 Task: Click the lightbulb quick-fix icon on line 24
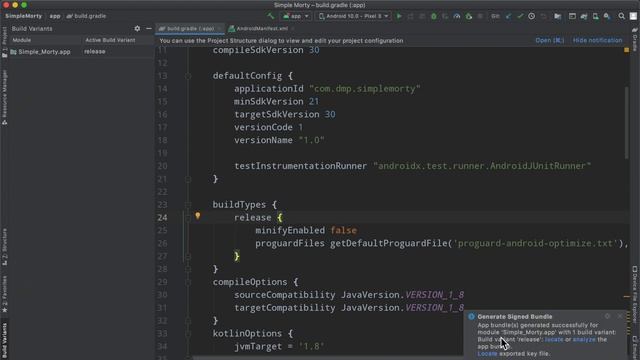coord(198,216)
